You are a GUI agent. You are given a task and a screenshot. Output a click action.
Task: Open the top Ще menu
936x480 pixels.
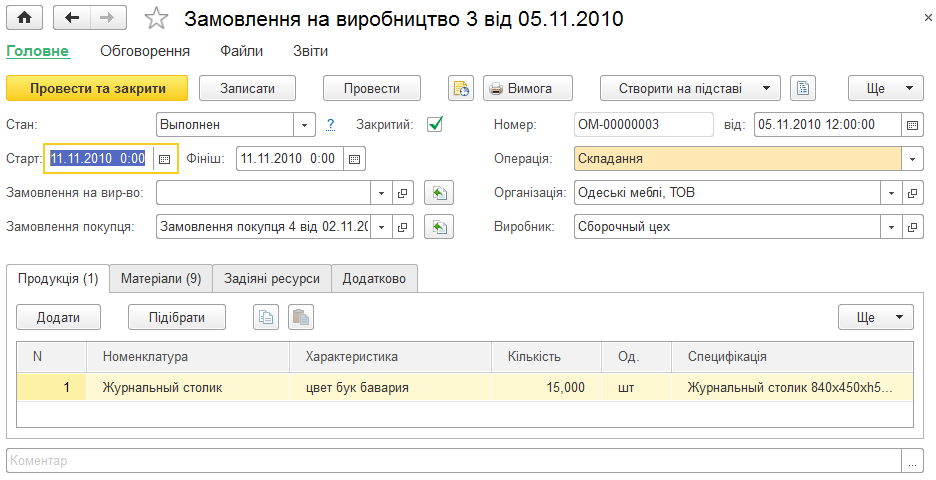click(x=885, y=88)
